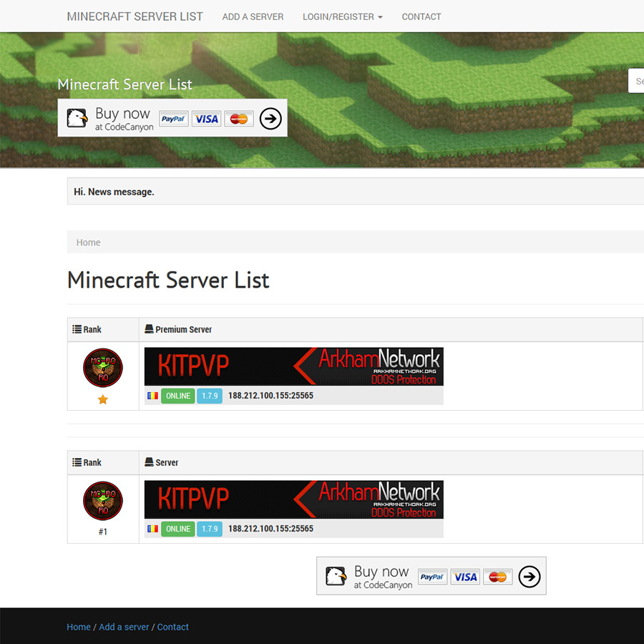The width and height of the screenshot is (644, 644).
Task: Click the Premium Server header drive icon
Action: (x=149, y=329)
